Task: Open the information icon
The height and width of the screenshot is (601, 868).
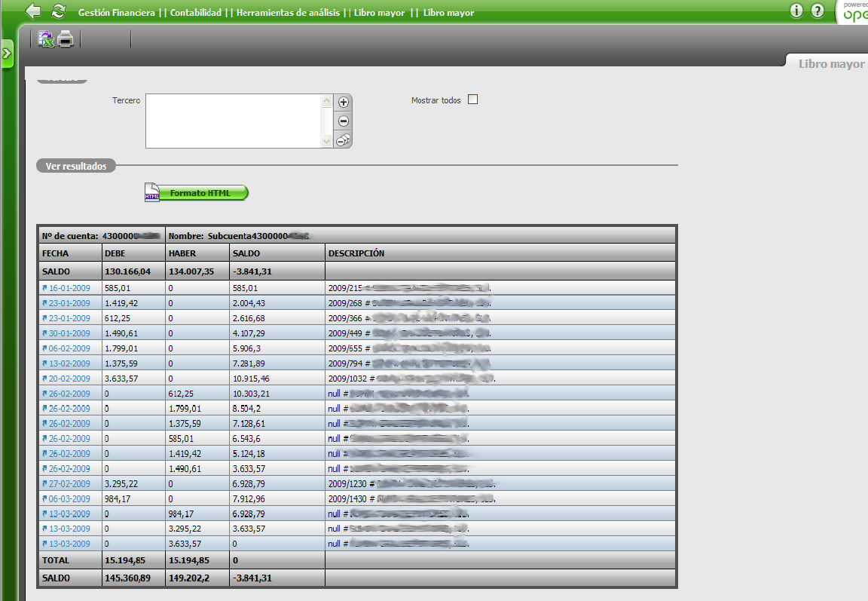Action: (x=796, y=11)
